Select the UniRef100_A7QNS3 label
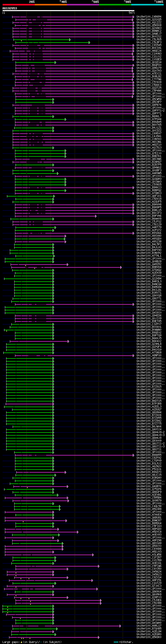 click(x=149, y=193)
